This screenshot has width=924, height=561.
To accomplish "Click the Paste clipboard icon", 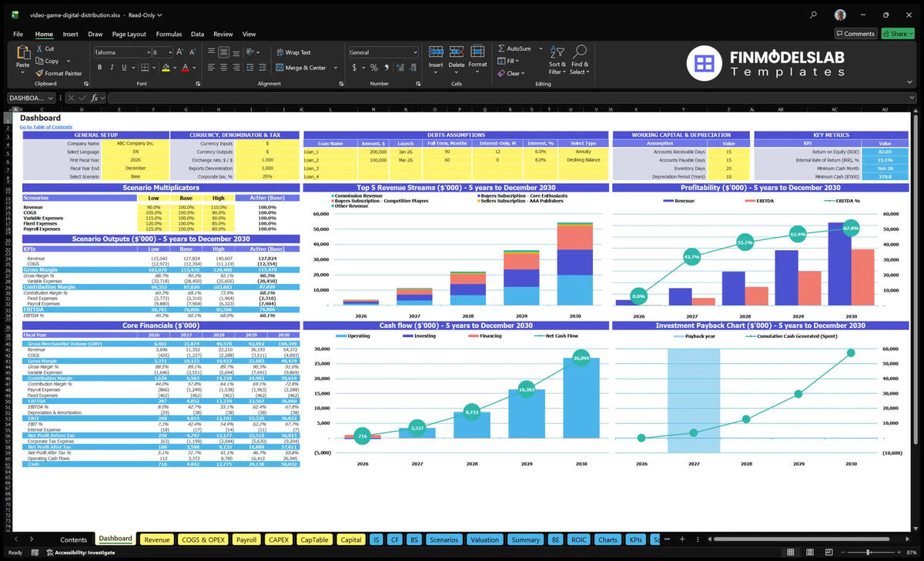I will [x=22, y=52].
